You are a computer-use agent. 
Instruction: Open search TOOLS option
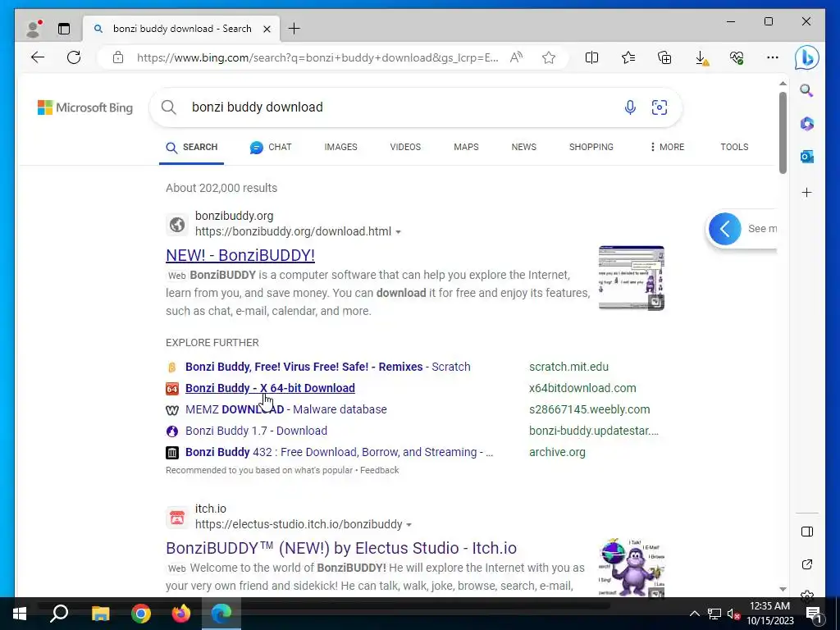(x=734, y=147)
